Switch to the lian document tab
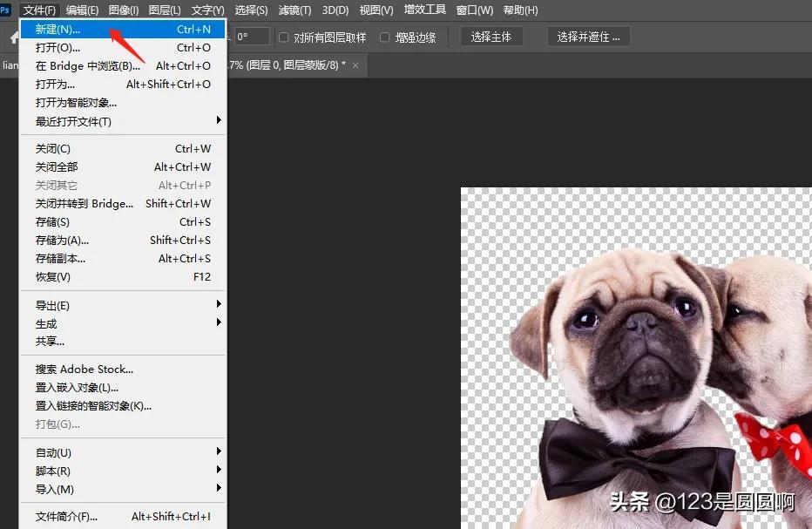812x529 pixels. pos(12,65)
